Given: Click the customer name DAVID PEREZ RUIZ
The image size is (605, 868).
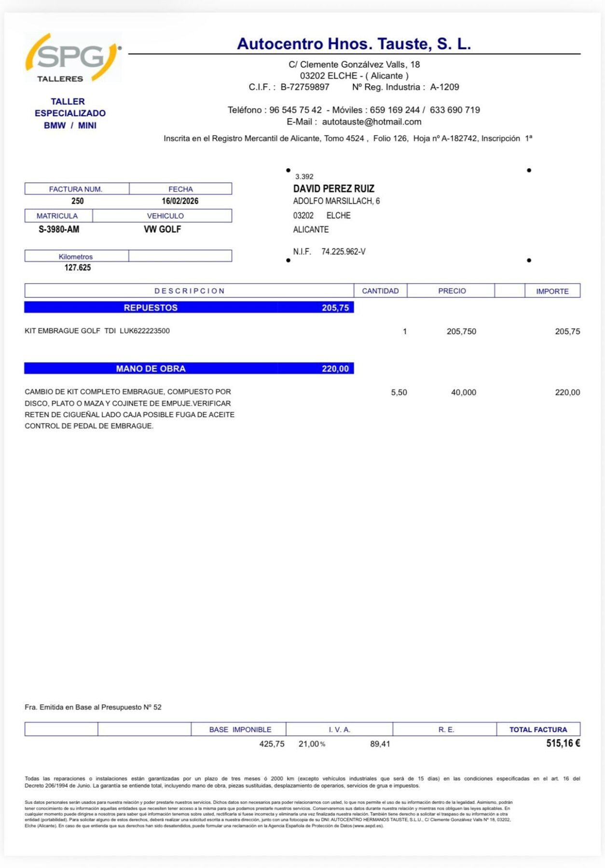Looking at the screenshot, I should pyautogui.click(x=333, y=189).
